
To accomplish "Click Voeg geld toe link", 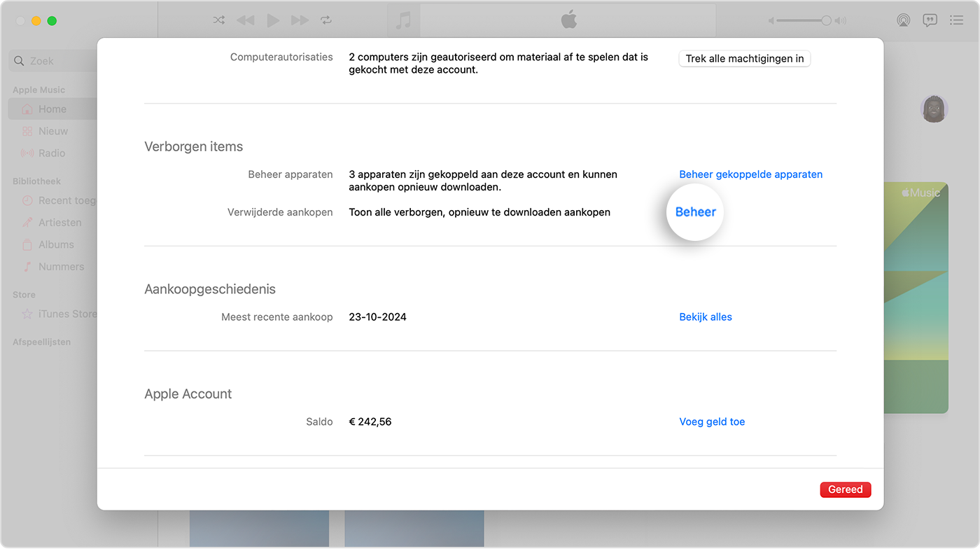I will pos(712,422).
